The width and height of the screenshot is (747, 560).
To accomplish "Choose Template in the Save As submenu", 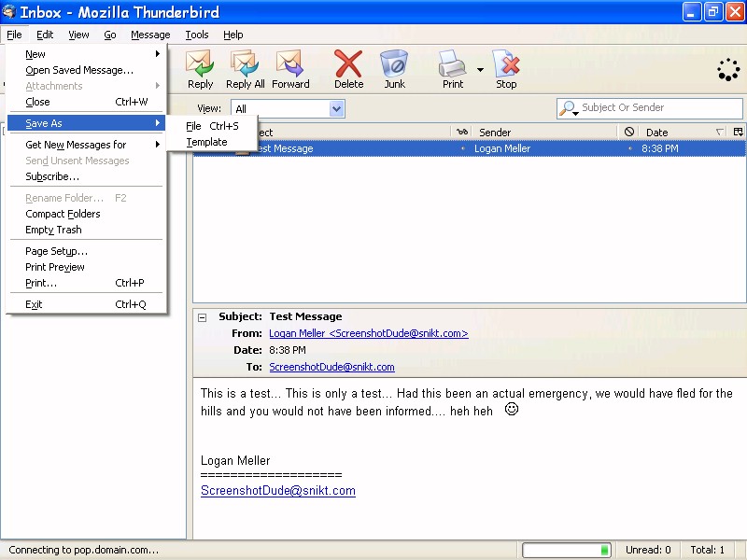I will 213,142.
